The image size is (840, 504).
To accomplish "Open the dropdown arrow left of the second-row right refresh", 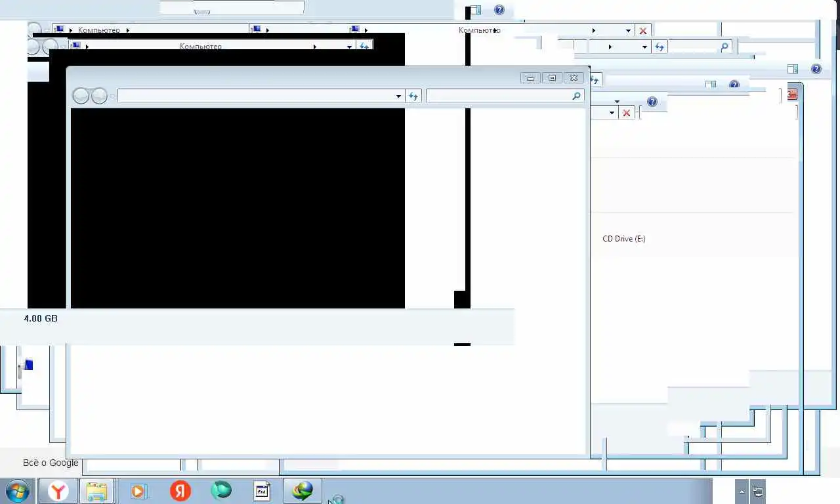I will pos(644,47).
